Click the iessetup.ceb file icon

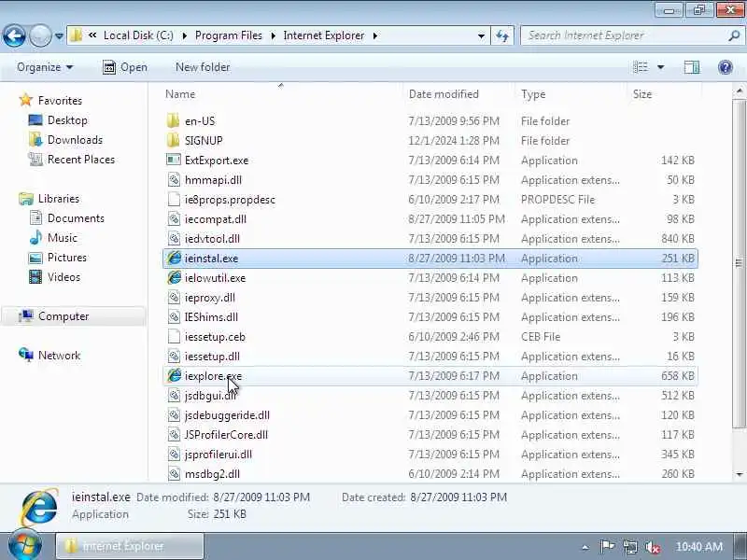(174, 336)
